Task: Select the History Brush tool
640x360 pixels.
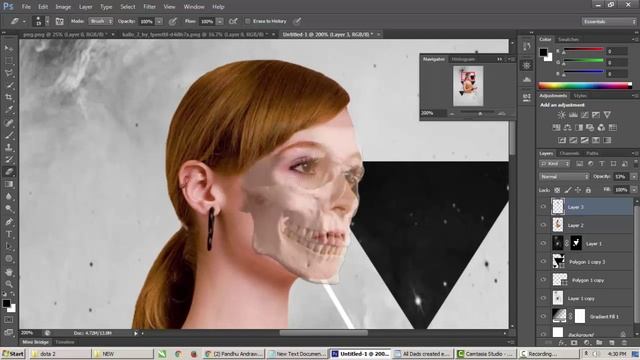Action: point(9,160)
